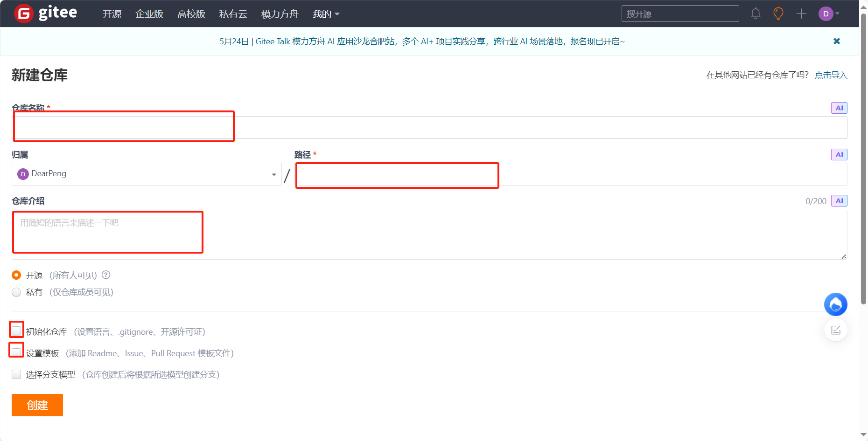Open the blue floating assistant icon
Screen dimensions: 868x441
click(x=836, y=304)
